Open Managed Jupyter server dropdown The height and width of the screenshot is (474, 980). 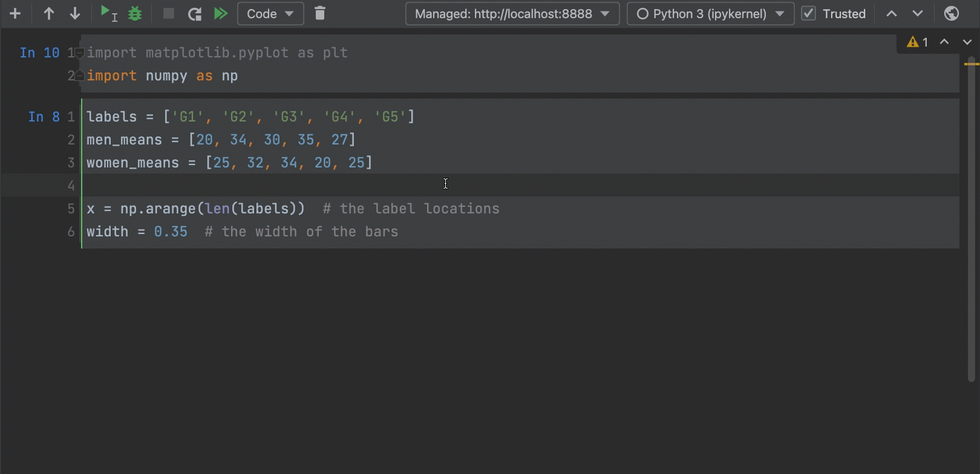click(512, 13)
